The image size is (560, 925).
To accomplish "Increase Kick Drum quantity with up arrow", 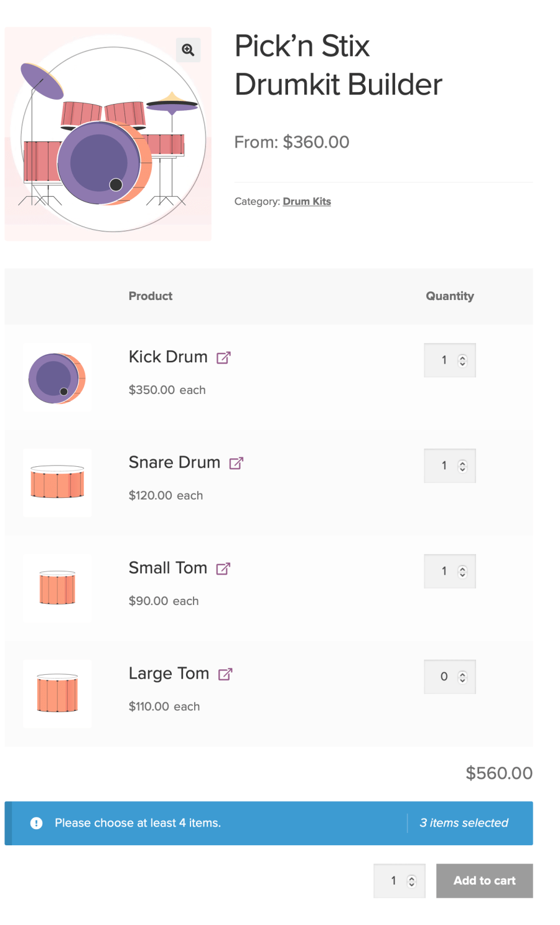I will click(x=463, y=356).
